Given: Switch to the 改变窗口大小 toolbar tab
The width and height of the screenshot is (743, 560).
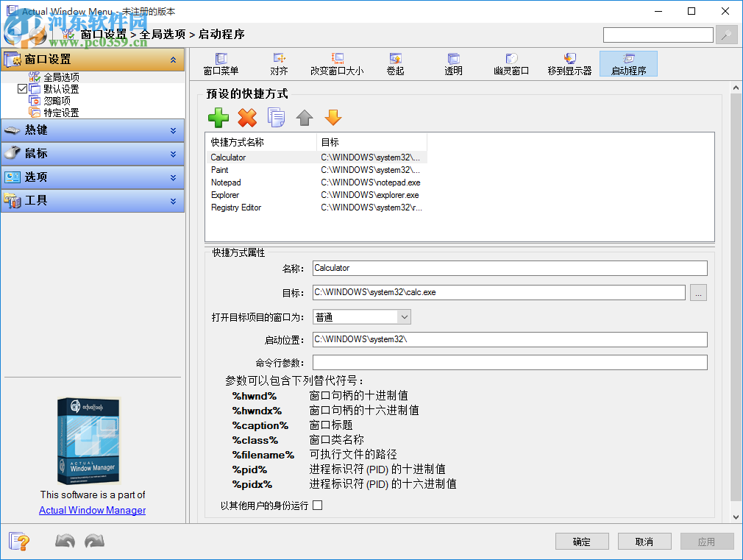Looking at the screenshot, I should (337, 63).
